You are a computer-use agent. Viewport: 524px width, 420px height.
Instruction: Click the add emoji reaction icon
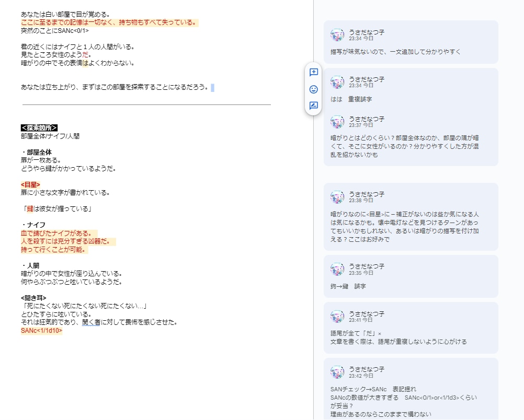point(313,89)
